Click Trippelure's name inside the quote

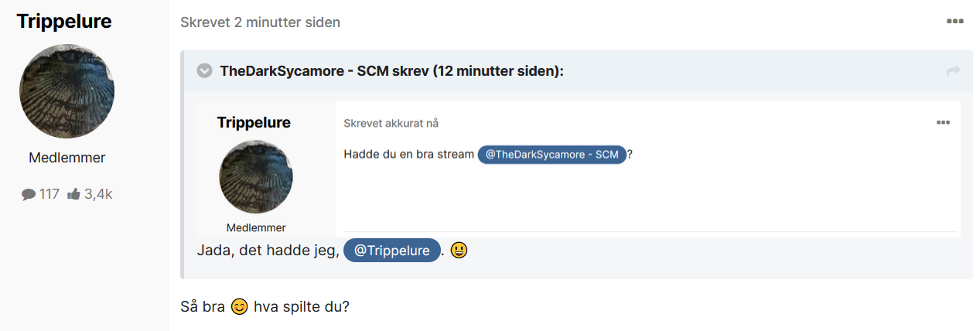click(254, 122)
